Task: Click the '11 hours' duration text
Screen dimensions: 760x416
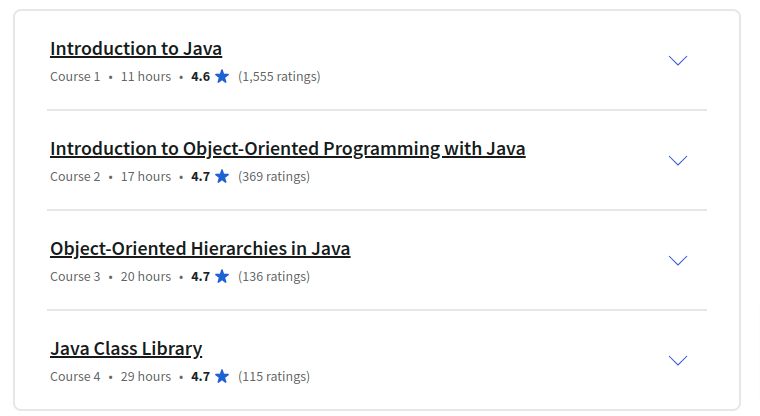Action: coord(146,77)
